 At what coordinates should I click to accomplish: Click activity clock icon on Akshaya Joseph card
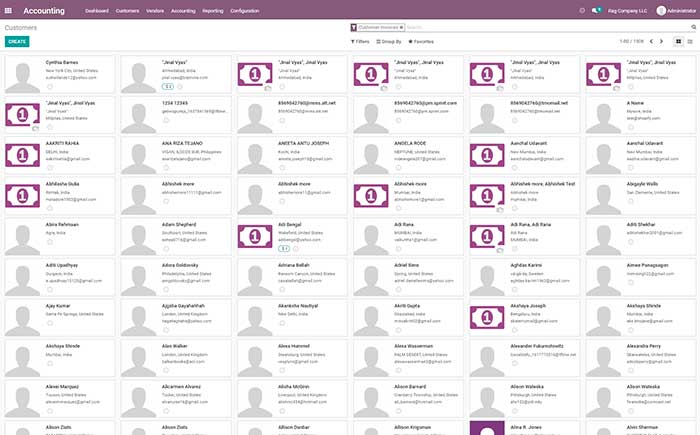[515, 330]
